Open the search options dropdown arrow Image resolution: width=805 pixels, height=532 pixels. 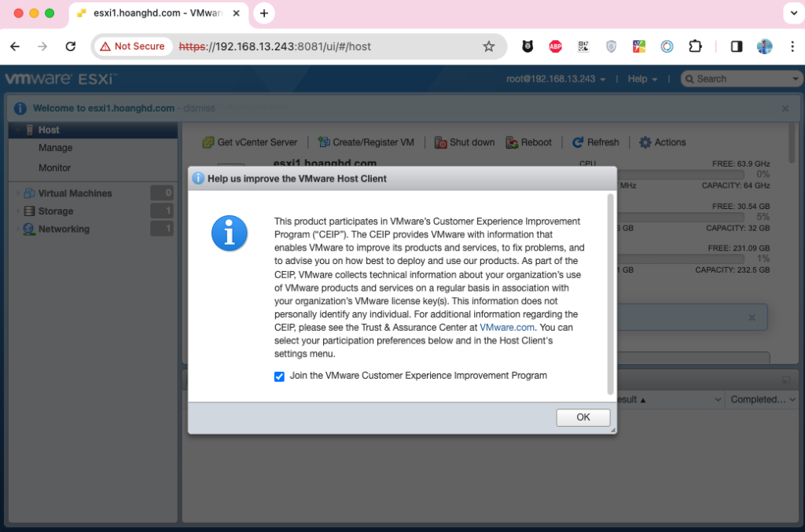point(796,79)
